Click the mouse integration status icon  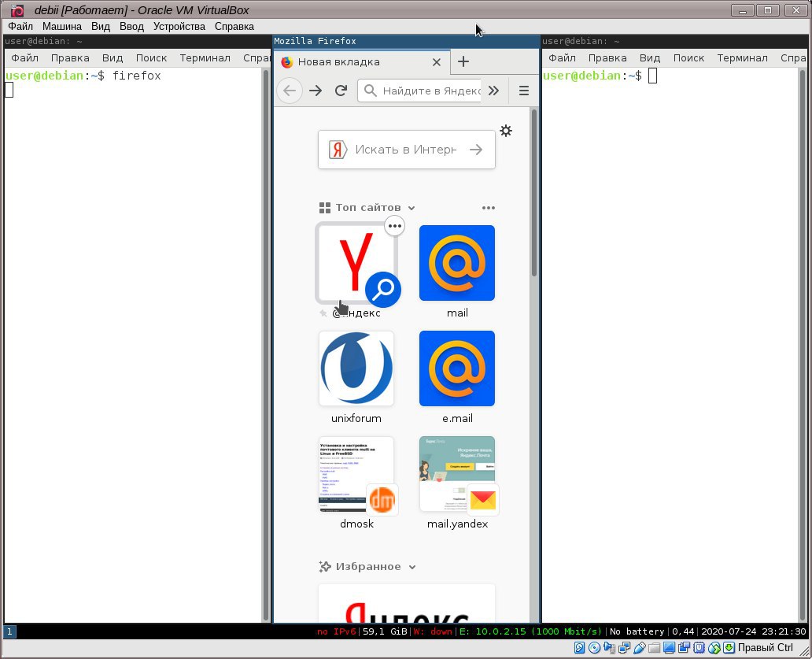[714, 648]
